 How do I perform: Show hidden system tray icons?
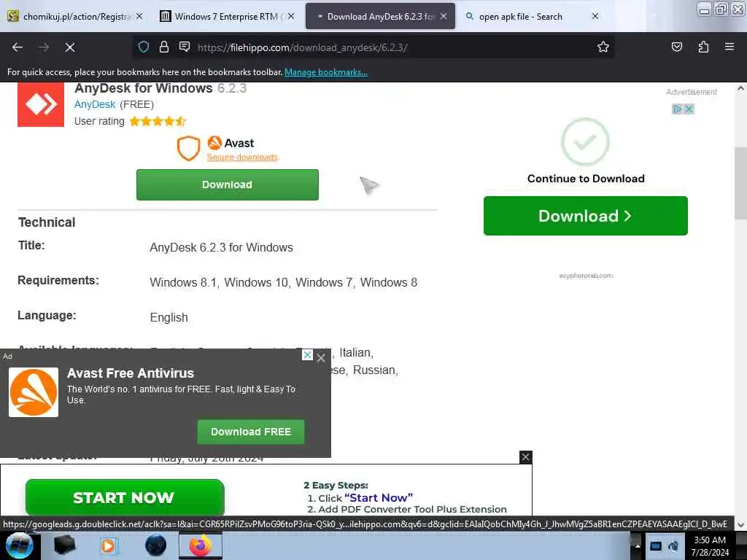coord(638,546)
